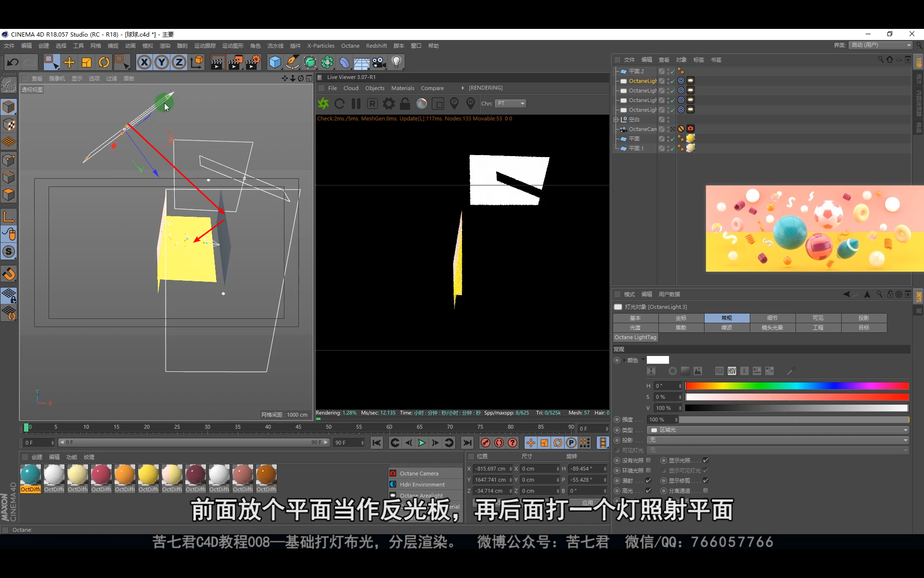Open the 类型 区域光 dropdown

click(x=778, y=430)
